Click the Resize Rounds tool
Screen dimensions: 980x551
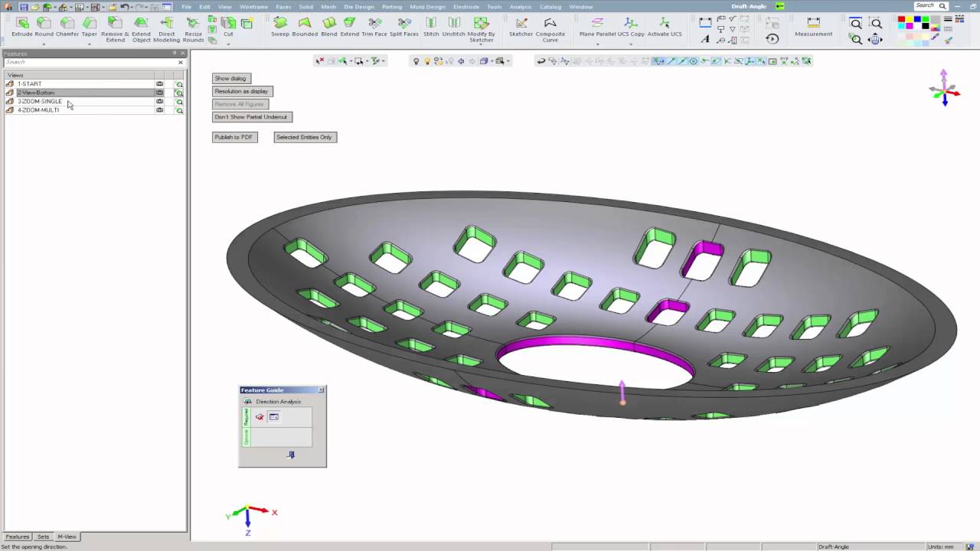pos(193,29)
